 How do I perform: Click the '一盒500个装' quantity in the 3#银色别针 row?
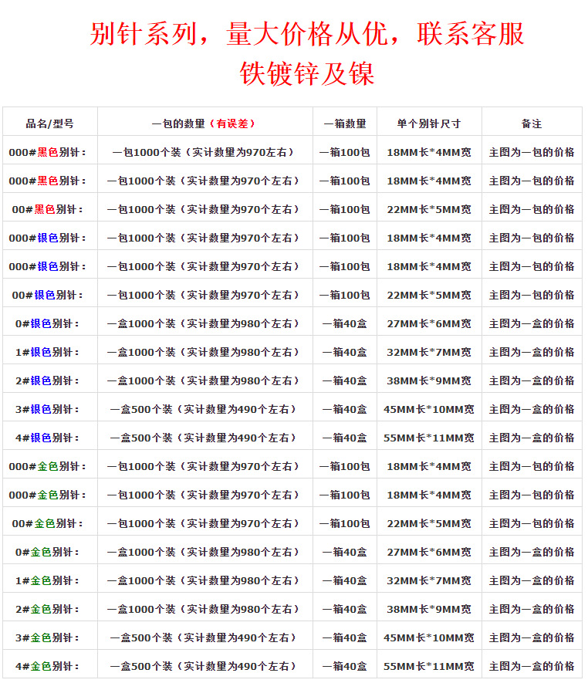(x=203, y=409)
